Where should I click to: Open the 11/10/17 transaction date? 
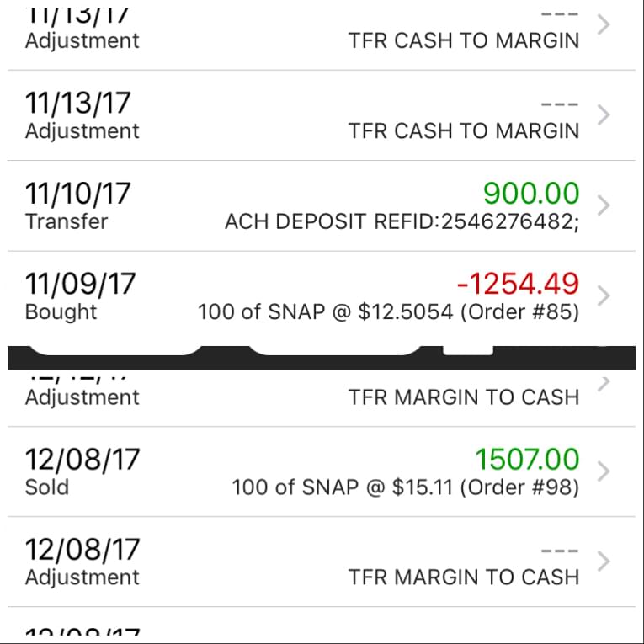[78, 194]
